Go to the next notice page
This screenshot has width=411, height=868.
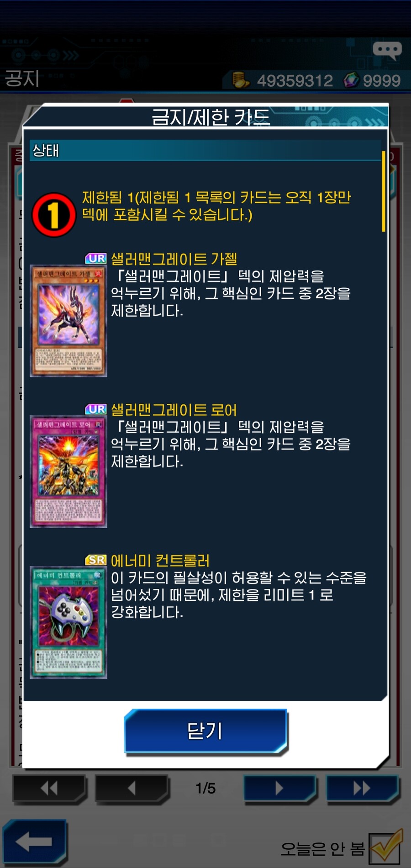coord(279,789)
